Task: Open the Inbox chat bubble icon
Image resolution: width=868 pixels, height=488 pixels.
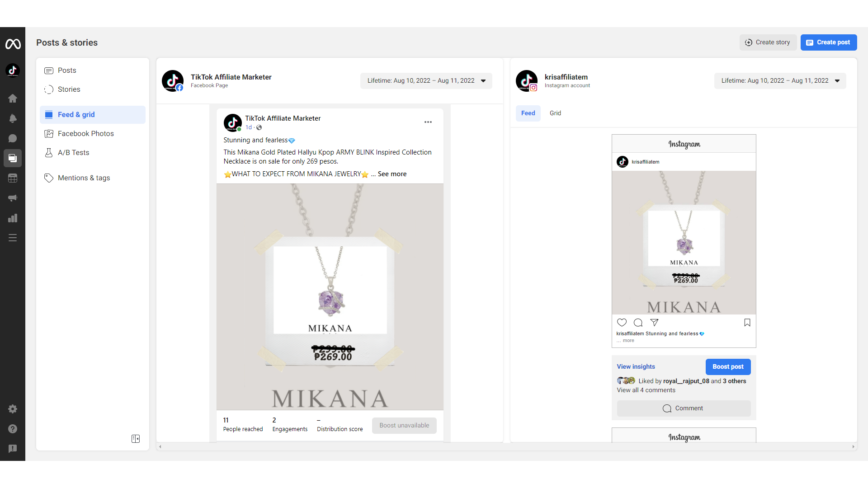Action: [x=13, y=138]
